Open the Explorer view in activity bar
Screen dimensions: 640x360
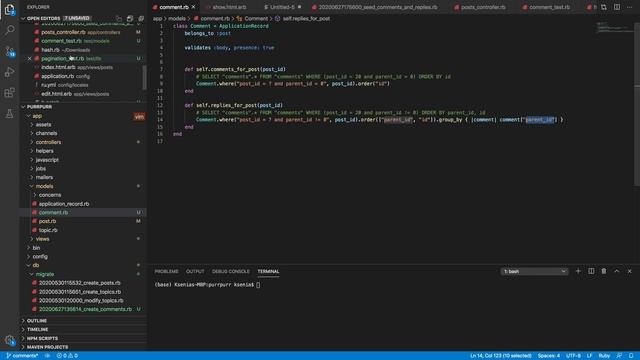(9, 9)
